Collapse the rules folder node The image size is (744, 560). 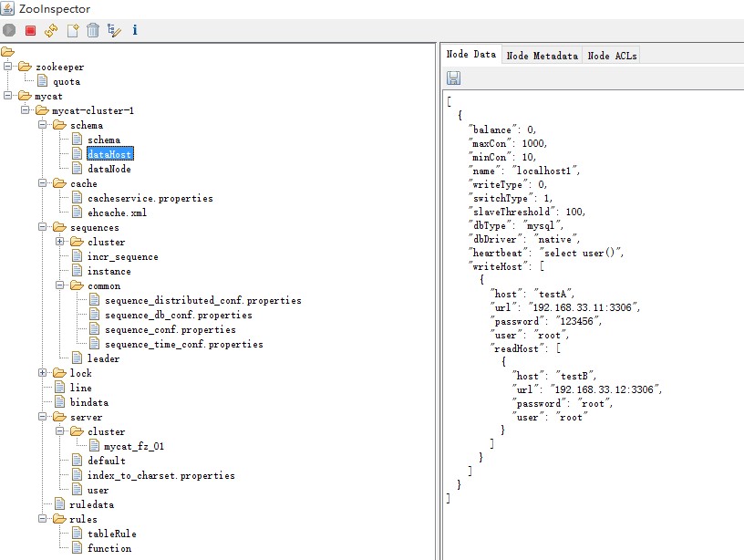(x=43, y=519)
